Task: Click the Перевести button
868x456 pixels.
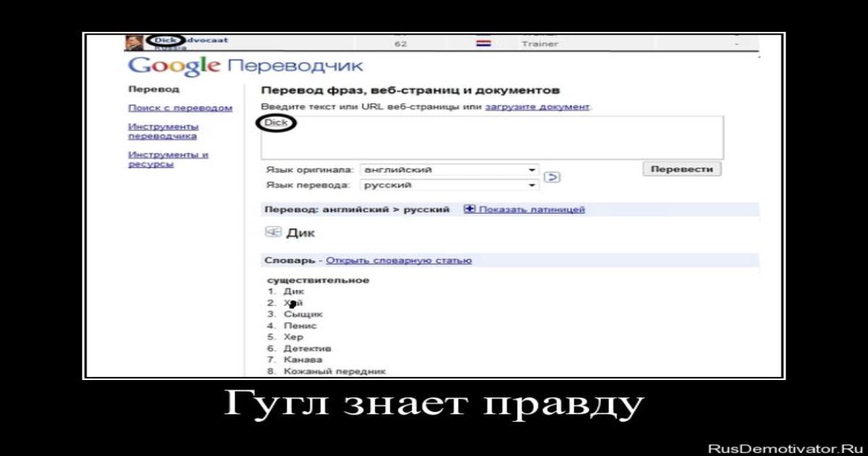Action: click(x=682, y=169)
